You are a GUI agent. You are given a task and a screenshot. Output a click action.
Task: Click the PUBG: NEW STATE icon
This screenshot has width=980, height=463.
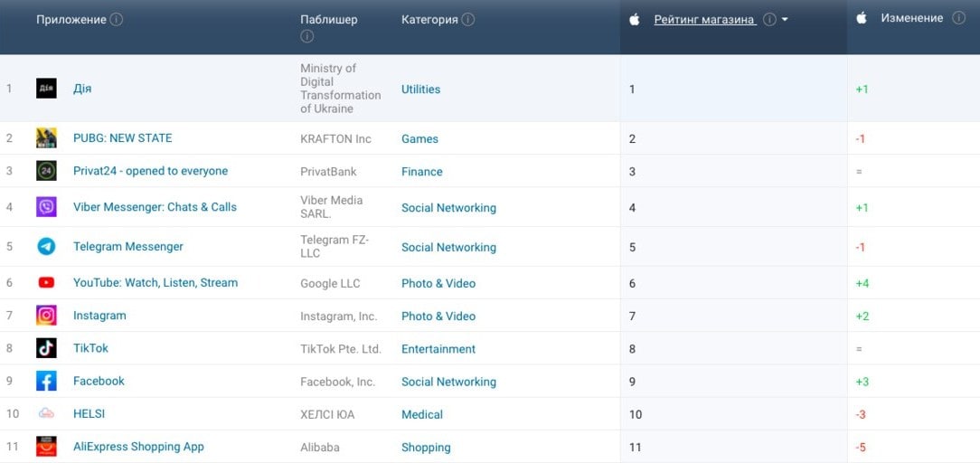(46, 138)
